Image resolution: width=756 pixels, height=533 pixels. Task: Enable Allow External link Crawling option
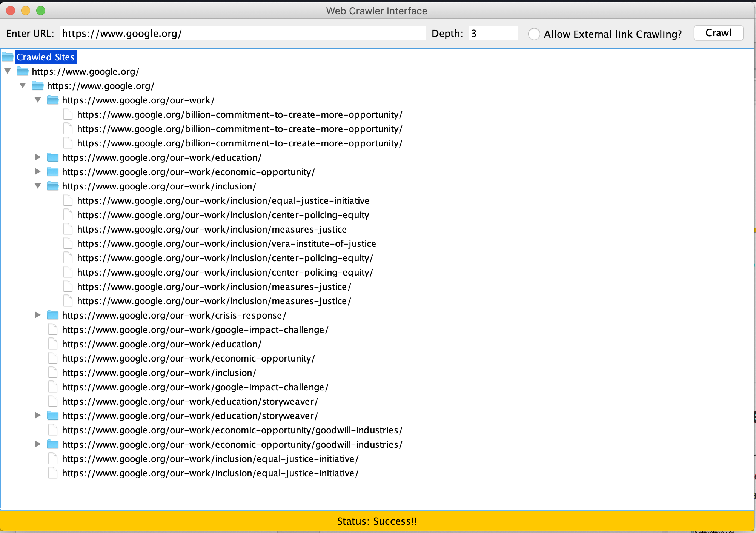[x=534, y=34]
